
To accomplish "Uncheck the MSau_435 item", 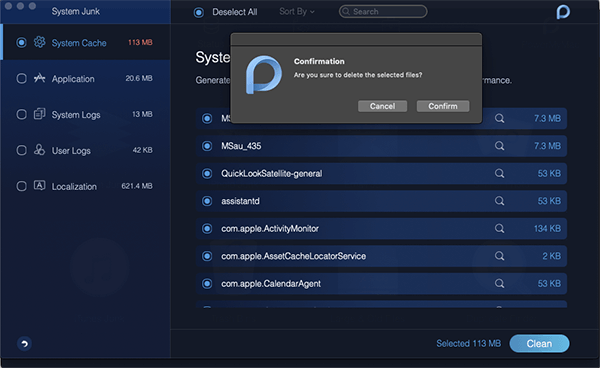I will click(207, 146).
